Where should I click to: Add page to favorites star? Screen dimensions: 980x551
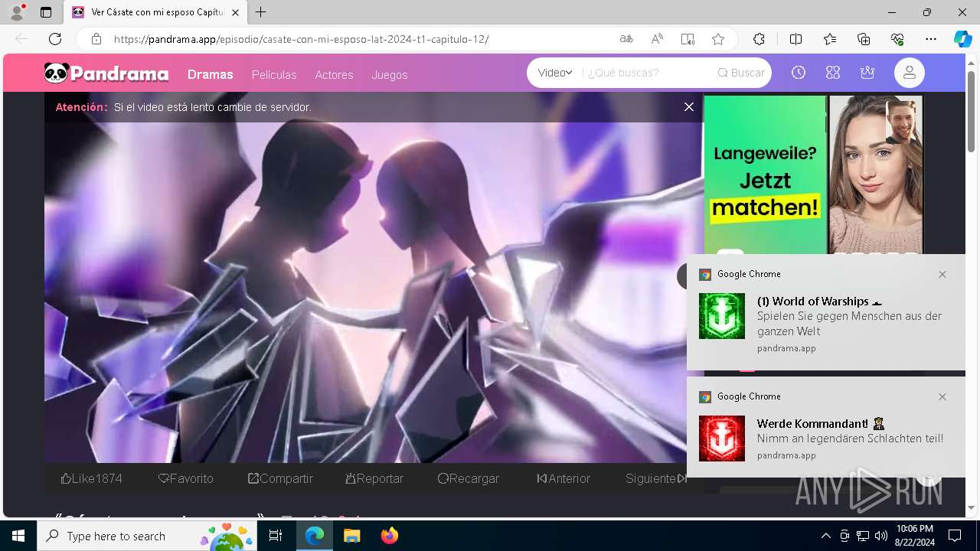click(718, 39)
